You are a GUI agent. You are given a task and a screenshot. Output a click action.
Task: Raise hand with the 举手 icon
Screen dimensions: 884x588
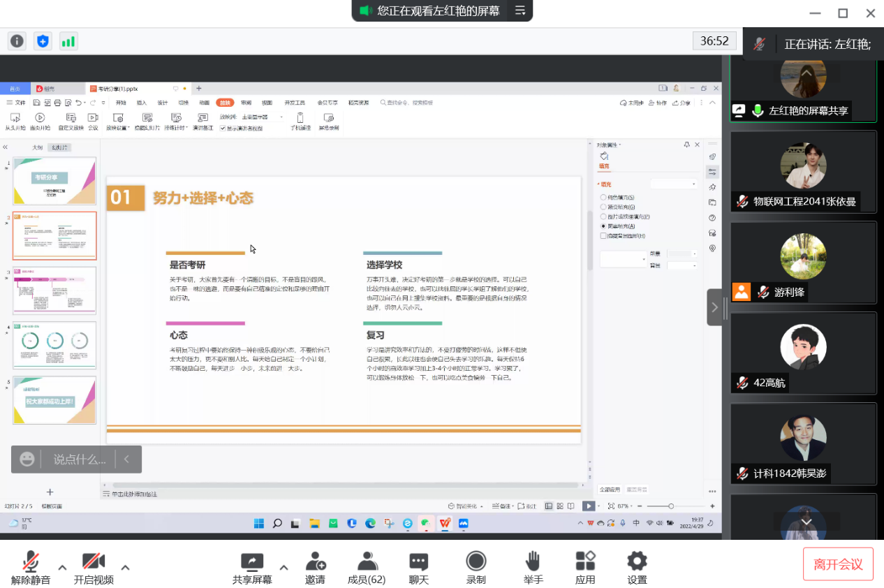pyautogui.click(x=533, y=567)
